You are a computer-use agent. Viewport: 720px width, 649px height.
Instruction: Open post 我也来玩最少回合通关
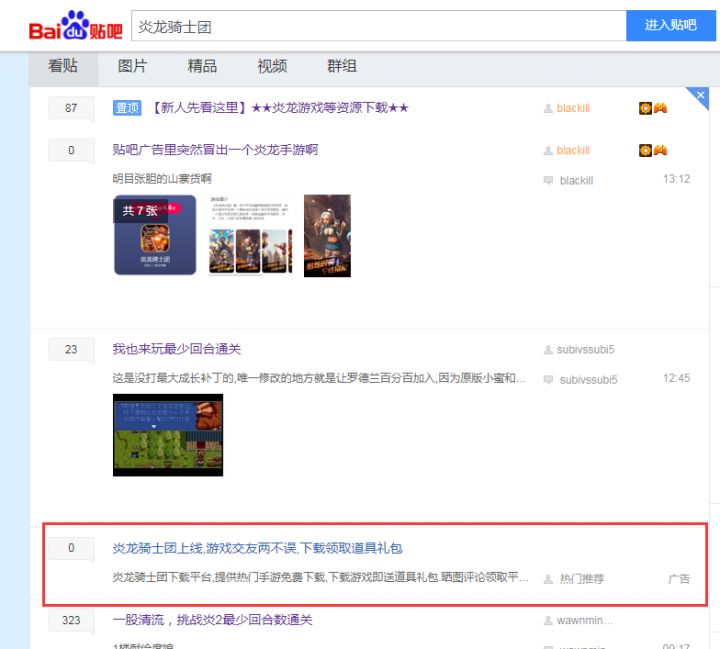(177, 349)
